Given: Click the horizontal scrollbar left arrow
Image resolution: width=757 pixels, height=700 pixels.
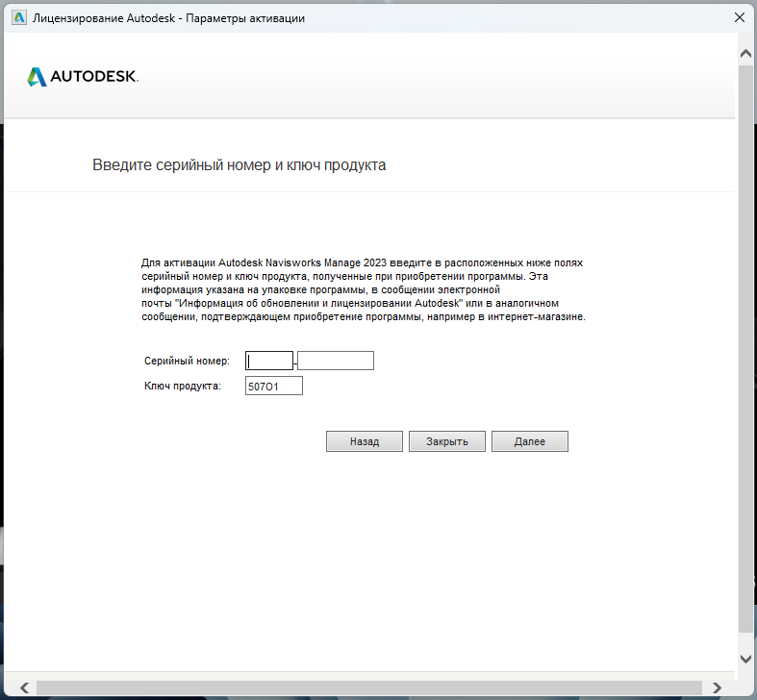Looking at the screenshot, I should [25, 687].
